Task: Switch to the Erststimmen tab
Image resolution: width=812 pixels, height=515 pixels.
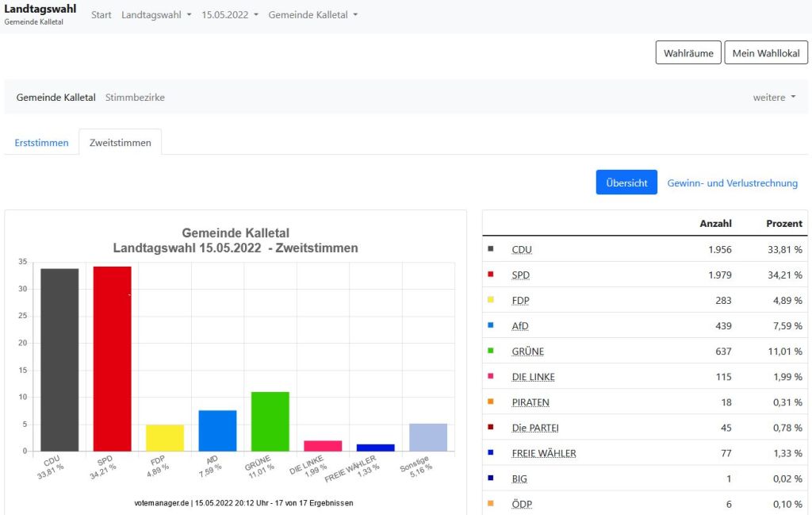Action: coord(41,143)
